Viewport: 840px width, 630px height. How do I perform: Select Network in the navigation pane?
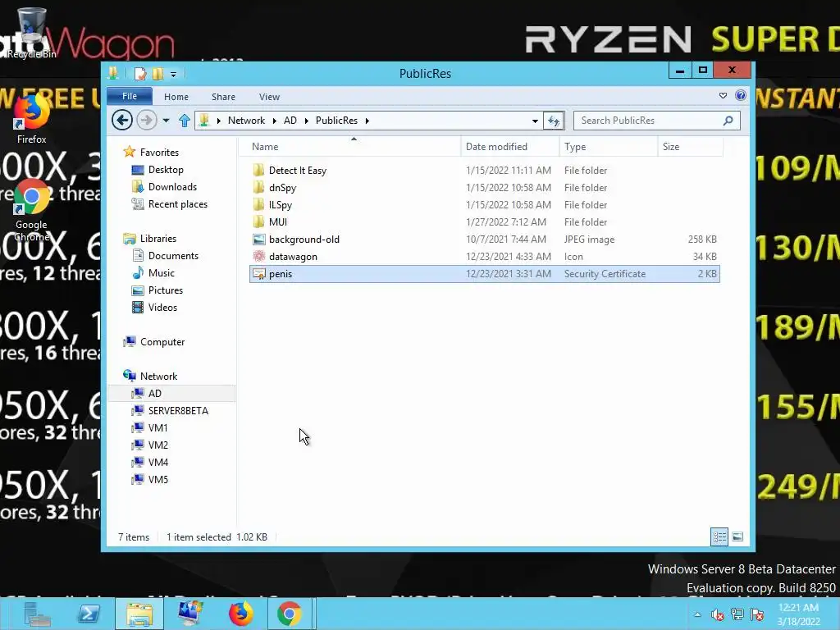pyautogui.click(x=158, y=376)
